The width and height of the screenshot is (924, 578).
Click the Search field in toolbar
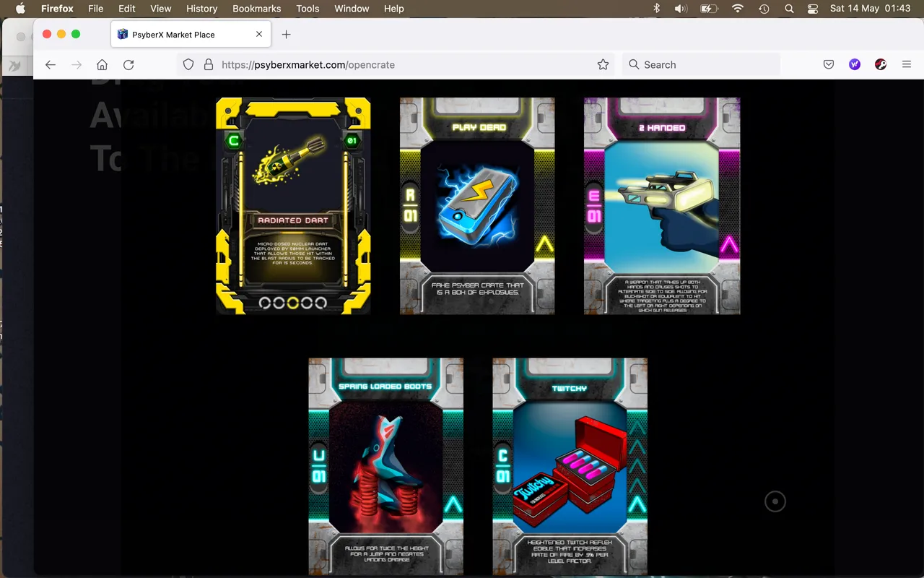[x=700, y=64]
